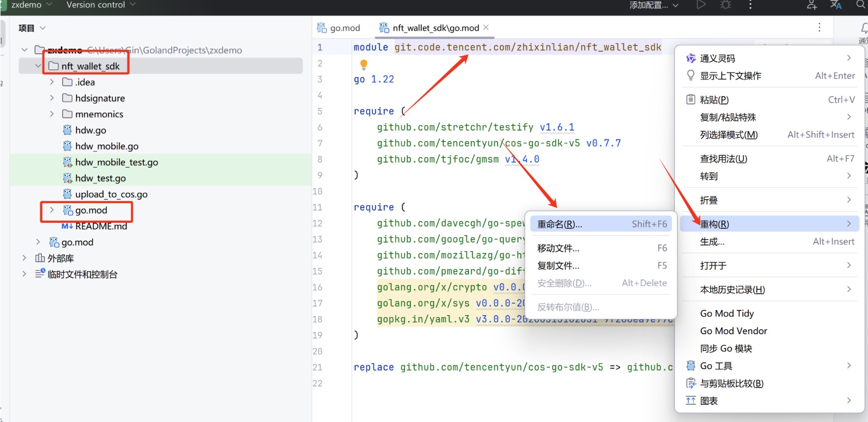Expand the hdsignature folder
Screen dimensions: 868x422
coord(52,98)
